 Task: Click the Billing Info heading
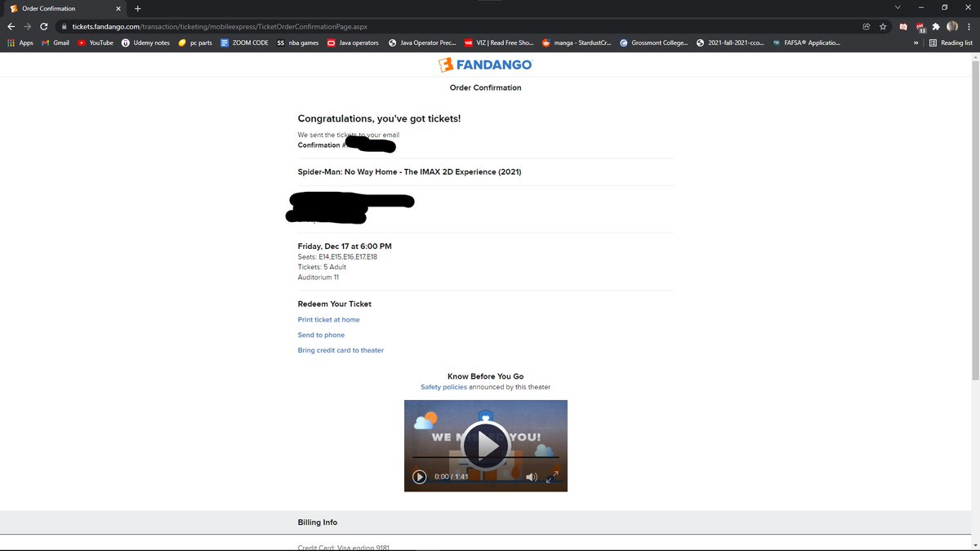[318, 522]
